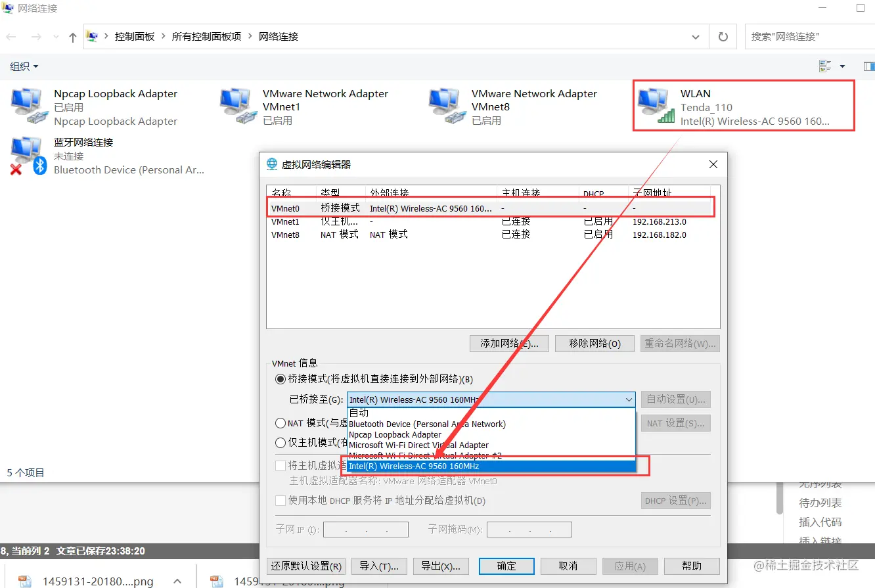Select NAT mode radio button
Viewport: 875px width, 588px height.
(280, 423)
